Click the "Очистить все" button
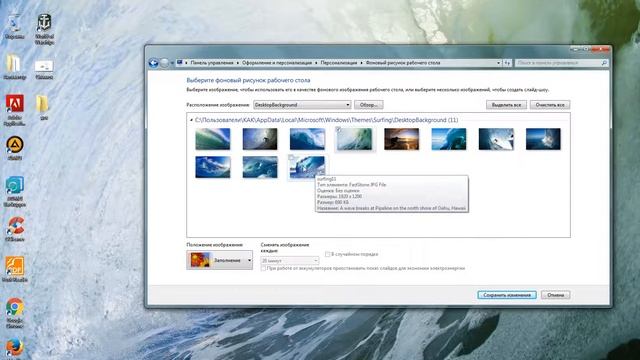Image resolution: width=640 pixels, height=360 pixels. 550,105
